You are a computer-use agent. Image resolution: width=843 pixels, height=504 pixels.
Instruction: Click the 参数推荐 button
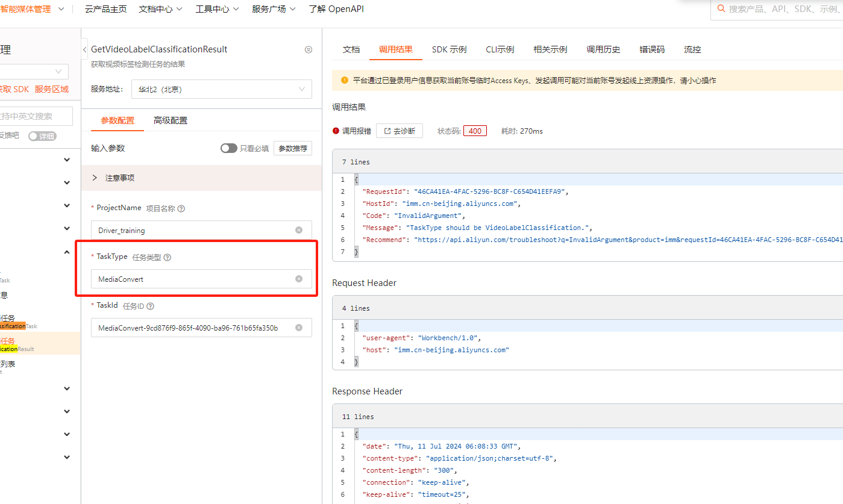coord(293,148)
